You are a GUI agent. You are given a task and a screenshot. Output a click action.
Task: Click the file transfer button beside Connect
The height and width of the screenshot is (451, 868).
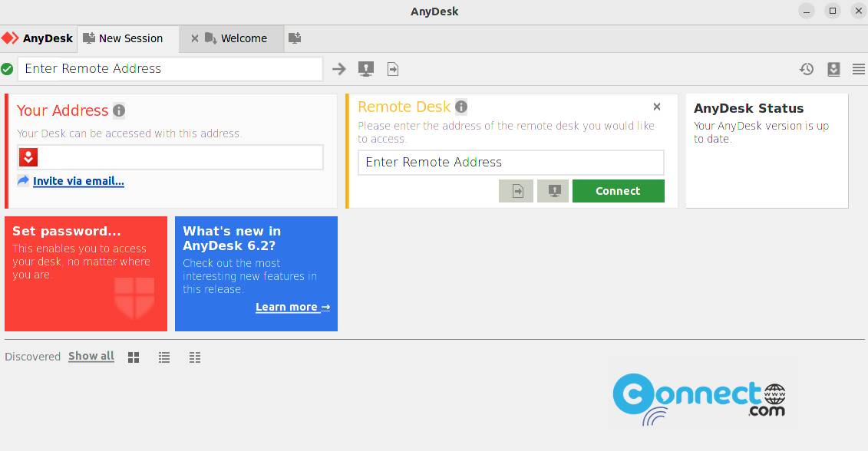point(516,191)
